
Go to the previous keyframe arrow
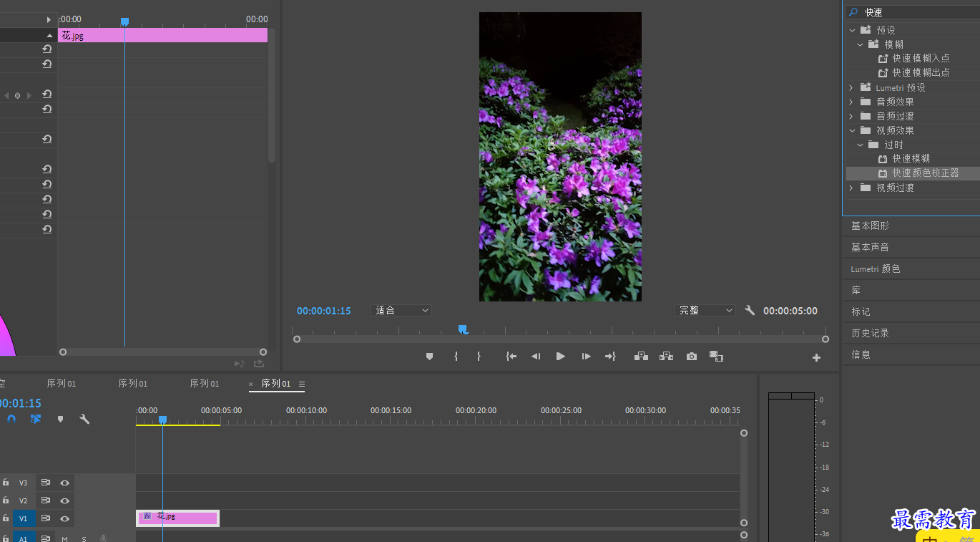tap(6, 95)
